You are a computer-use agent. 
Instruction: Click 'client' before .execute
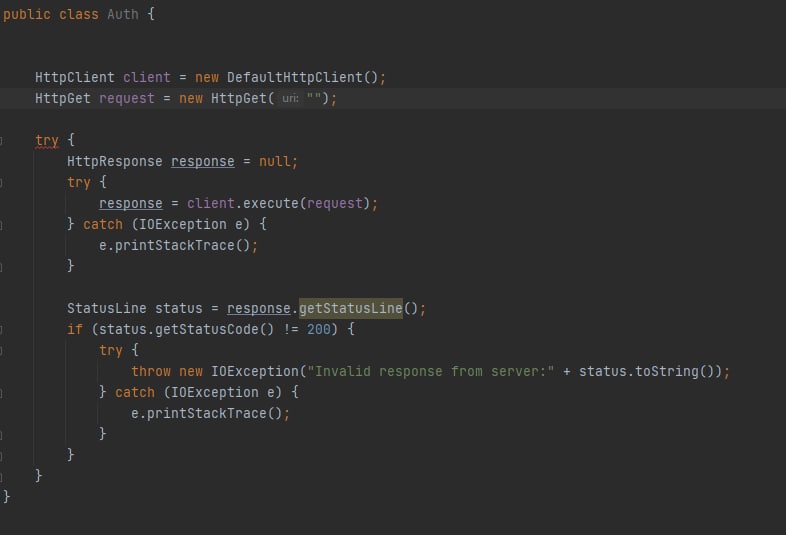point(211,203)
